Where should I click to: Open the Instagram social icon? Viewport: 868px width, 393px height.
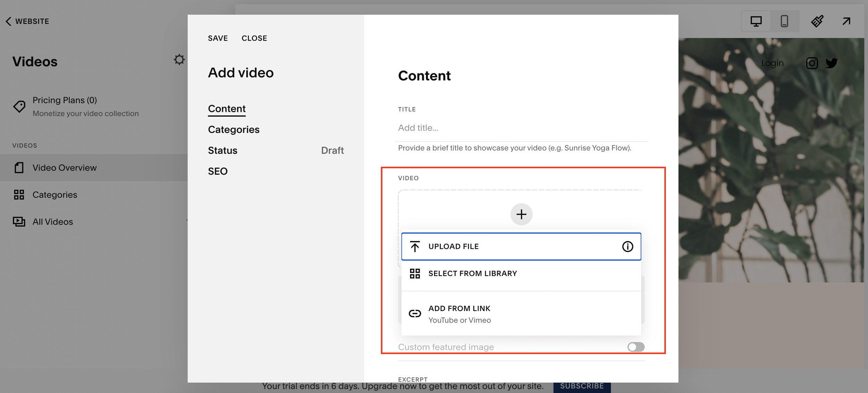(812, 63)
